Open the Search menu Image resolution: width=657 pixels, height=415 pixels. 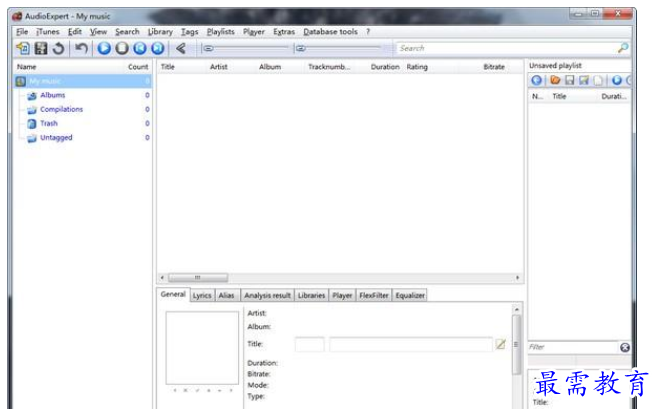tap(127, 32)
